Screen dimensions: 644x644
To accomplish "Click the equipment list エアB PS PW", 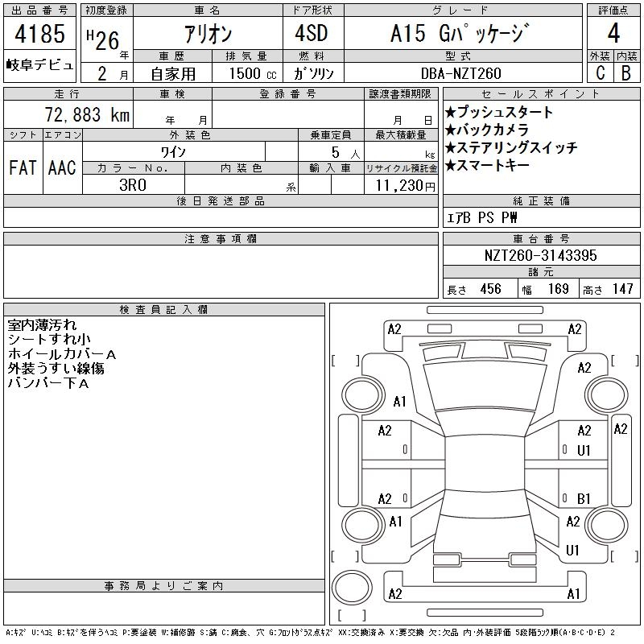I will (x=481, y=217).
